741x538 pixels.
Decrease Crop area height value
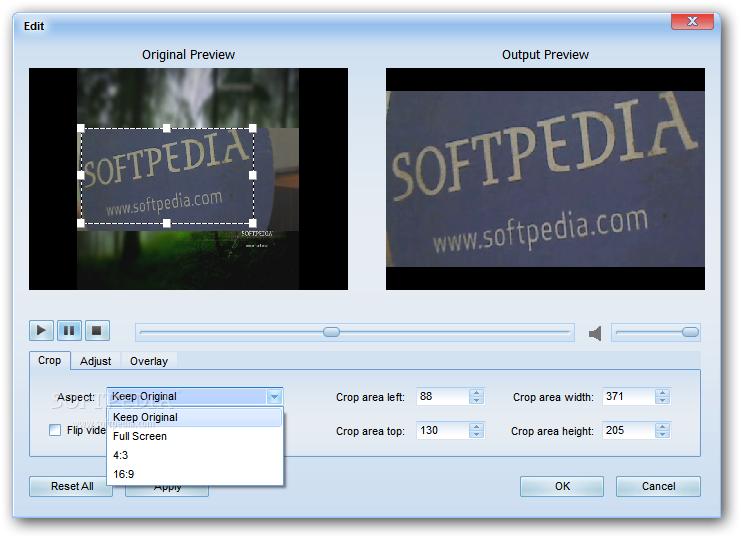(662, 434)
